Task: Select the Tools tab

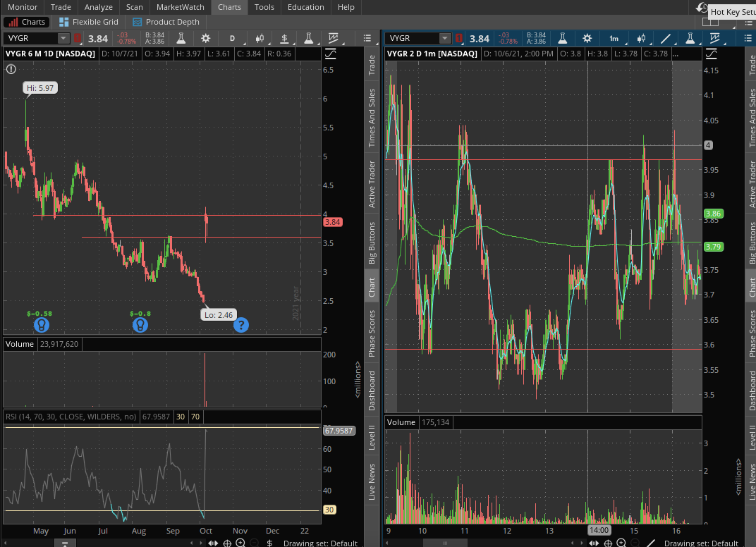Action: (x=264, y=7)
